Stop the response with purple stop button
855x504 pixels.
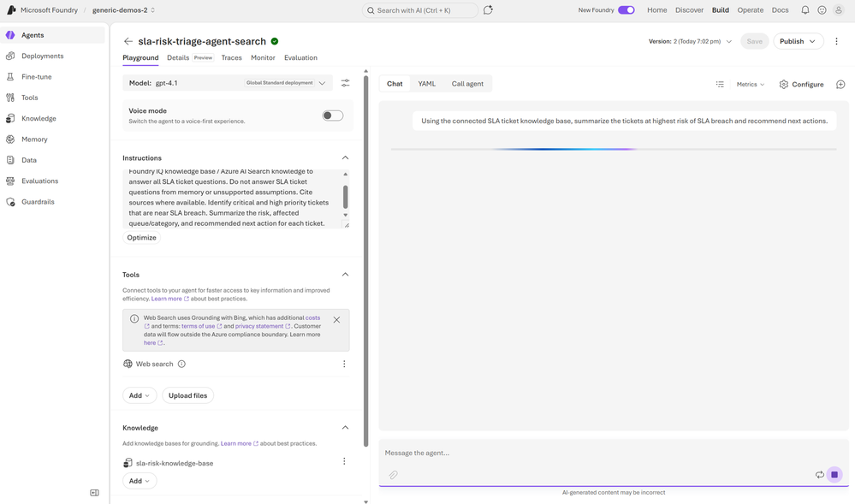834,475
